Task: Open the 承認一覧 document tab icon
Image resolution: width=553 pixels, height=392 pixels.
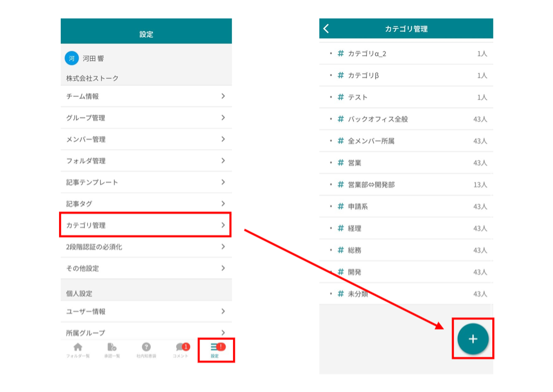Action: [x=112, y=347]
